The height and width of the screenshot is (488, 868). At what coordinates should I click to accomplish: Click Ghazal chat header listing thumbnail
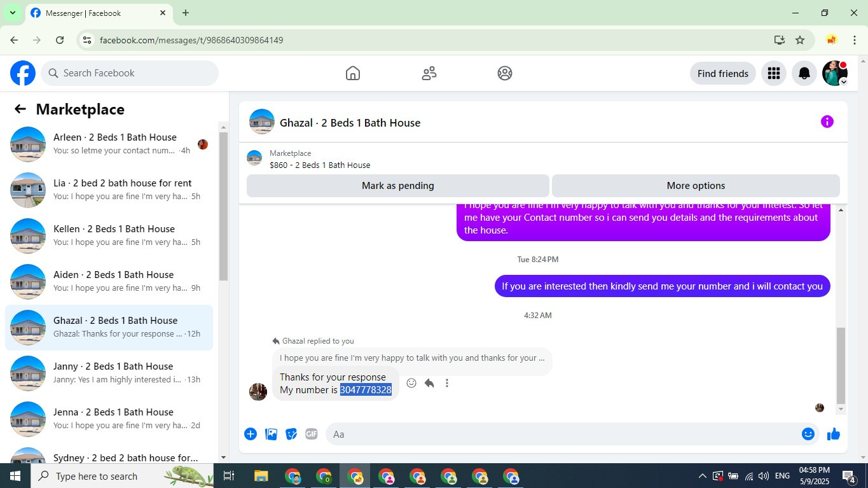[x=262, y=122]
